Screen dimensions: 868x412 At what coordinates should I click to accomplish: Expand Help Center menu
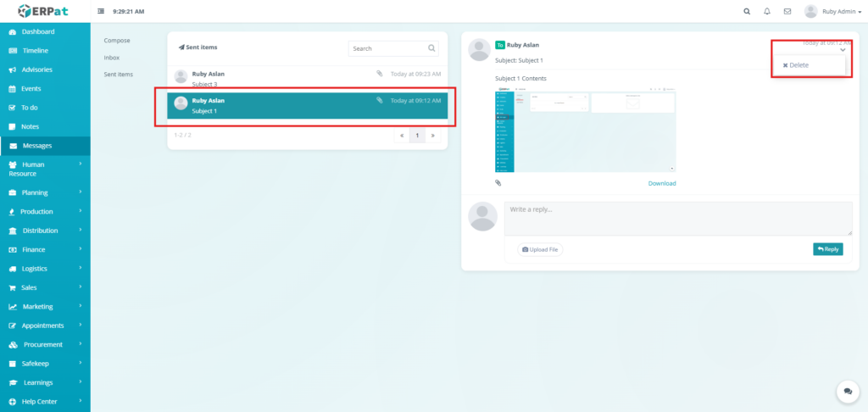click(x=45, y=402)
